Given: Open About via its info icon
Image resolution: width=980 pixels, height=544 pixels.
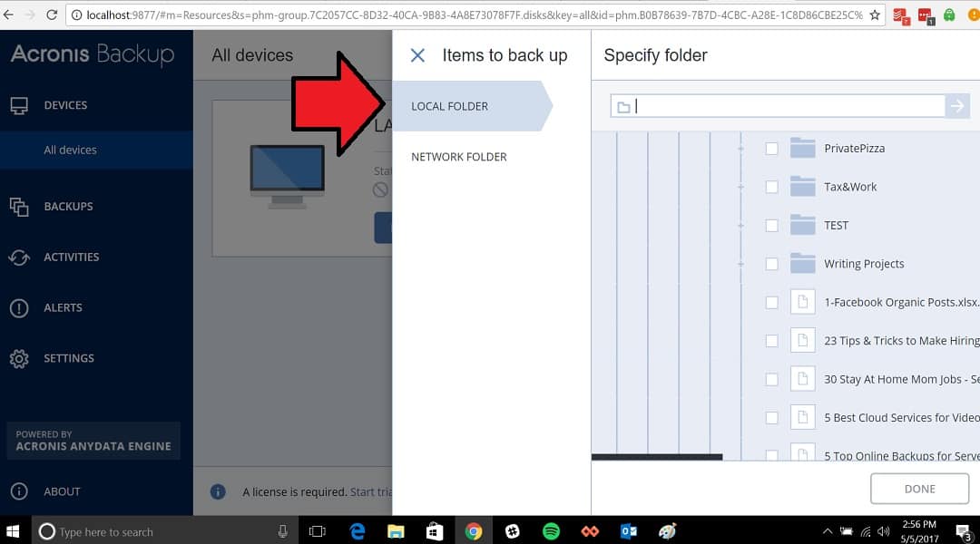Looking at the screenshot, I should [19, 491].
